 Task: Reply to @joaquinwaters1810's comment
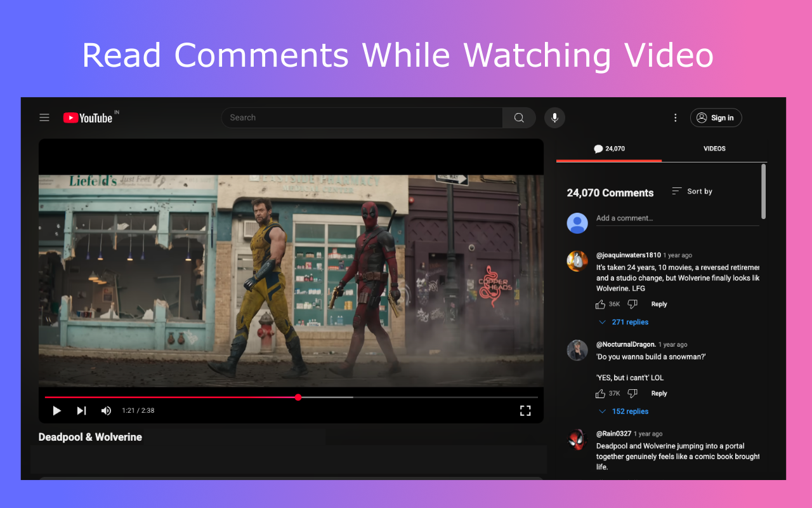(x=658, y=304)
